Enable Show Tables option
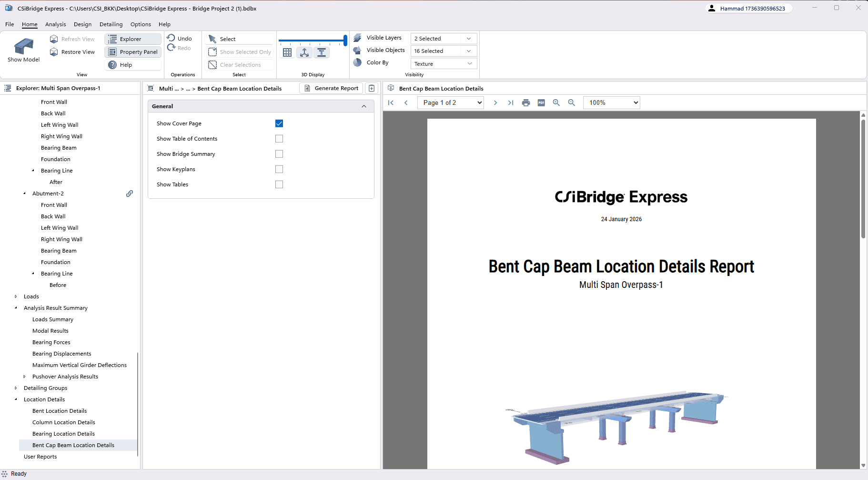 [x=279, y=184]
